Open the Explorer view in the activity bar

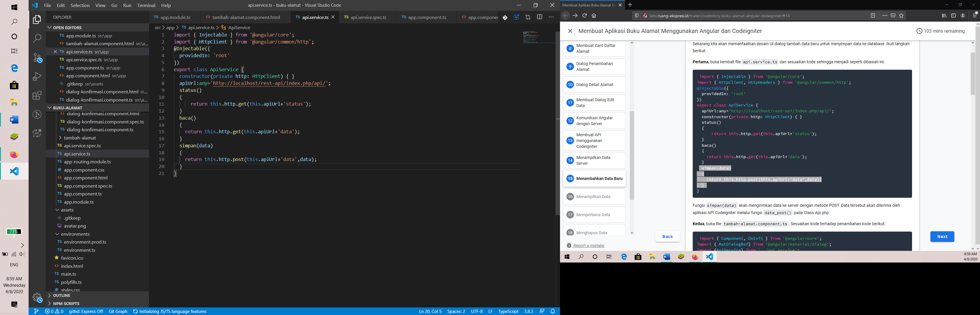pyautogui.click(x=37, y=20)
